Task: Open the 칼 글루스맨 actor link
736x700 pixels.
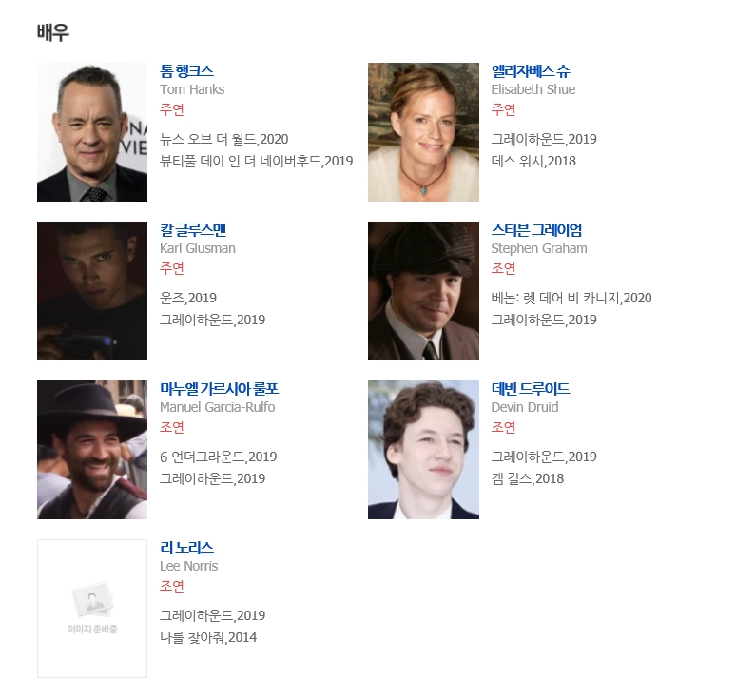Action: point(193,230)
